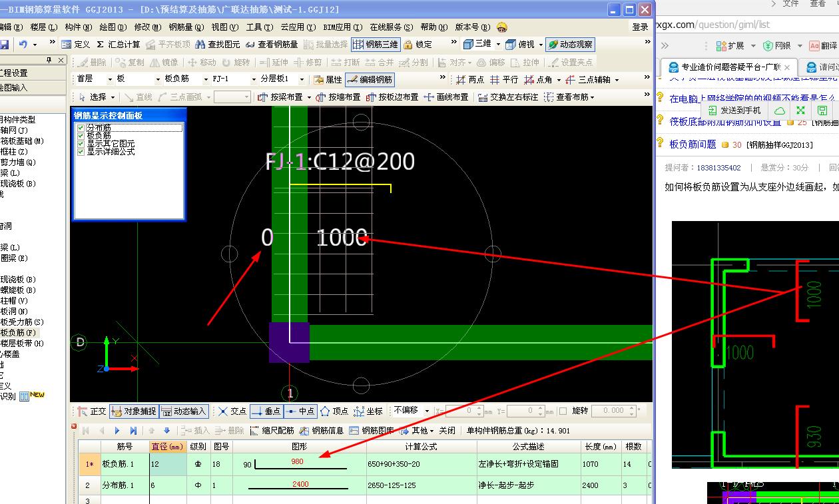Toggle 垂点 snap mode
Screen dimensions: 839x504
coord(267,411)
